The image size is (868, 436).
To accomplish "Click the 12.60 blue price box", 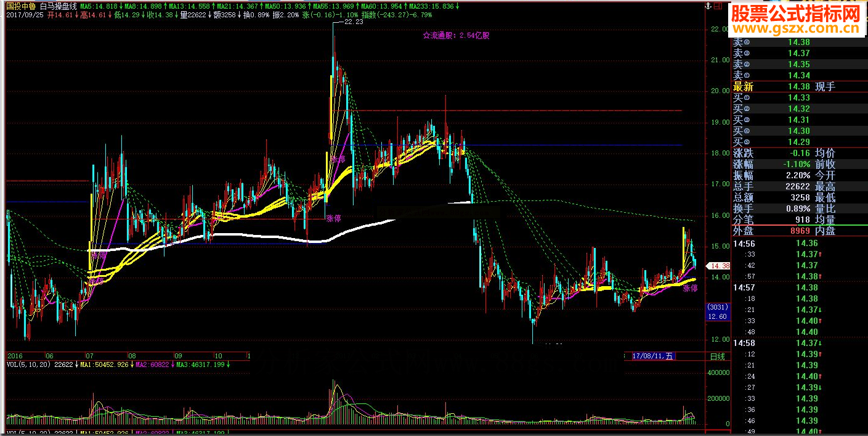I will [718, 316].
